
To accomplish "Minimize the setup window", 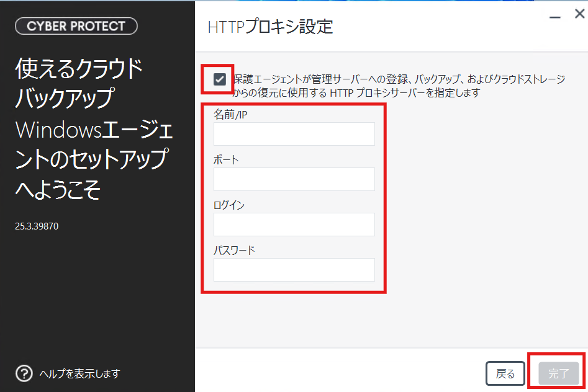I will pyautogui.click(x=554, y=17).
